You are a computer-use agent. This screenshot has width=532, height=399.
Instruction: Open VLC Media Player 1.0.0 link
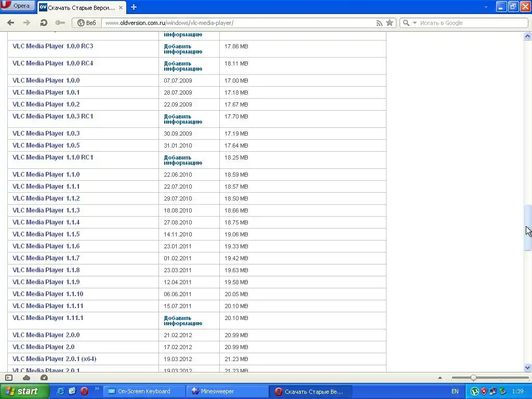click(46, 81)
